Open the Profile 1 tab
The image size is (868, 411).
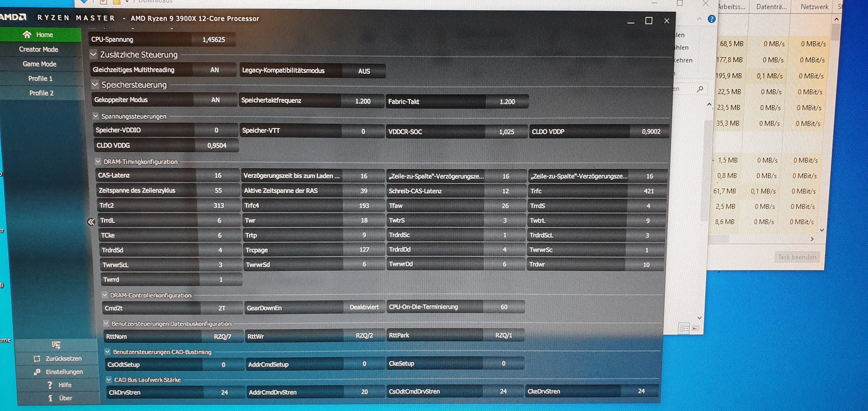point(40,78)
